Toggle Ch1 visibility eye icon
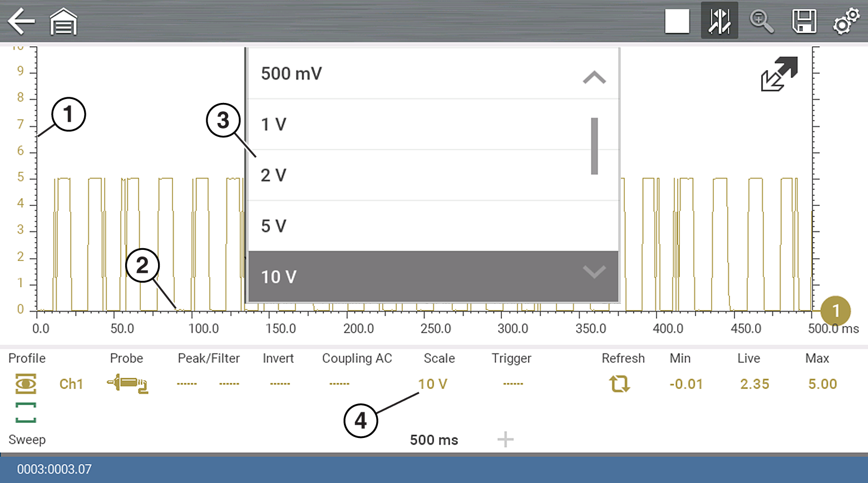Image resolution: width=868 pixels, height=483 pixels. pos(26,384)
